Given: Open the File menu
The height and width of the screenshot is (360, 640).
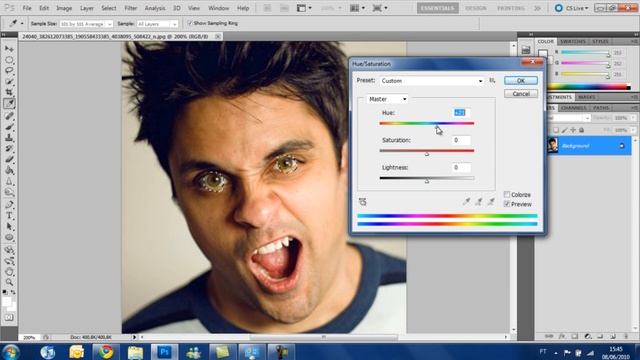Looking at the screenshot, I should coord(27,8).
